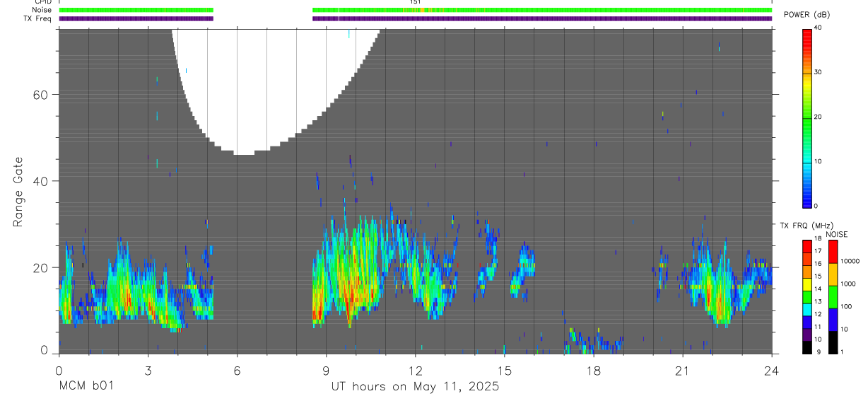Click the "40" label on POWER scale
Screen dimensions: 868x401
817,28
